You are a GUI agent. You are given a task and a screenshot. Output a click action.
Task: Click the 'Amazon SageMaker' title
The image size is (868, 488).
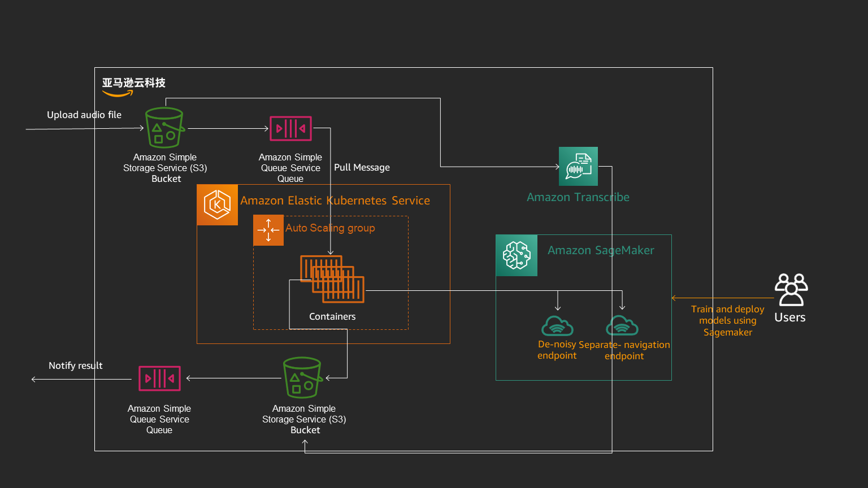click(x=601, y=250)
